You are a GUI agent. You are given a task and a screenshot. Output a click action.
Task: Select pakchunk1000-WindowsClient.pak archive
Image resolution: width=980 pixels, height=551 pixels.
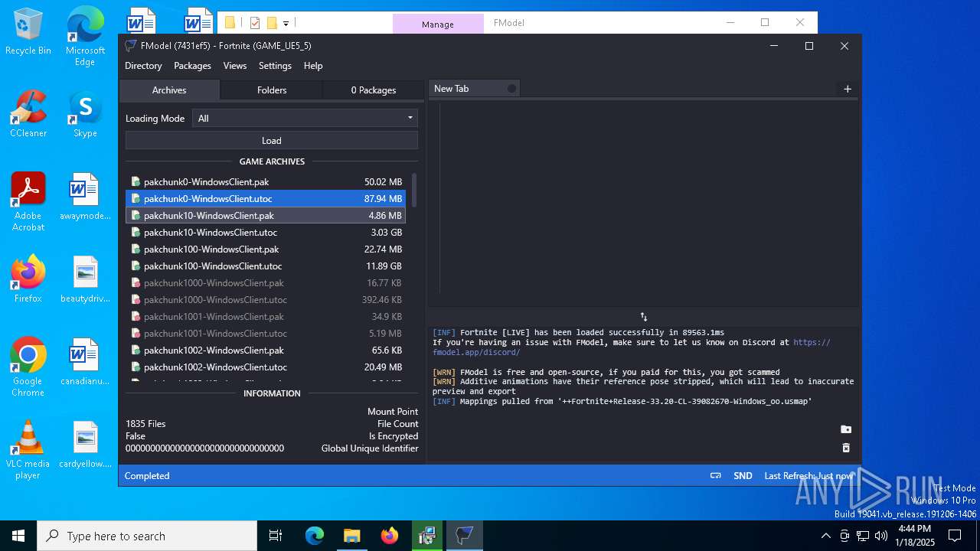pyautogui.click(x=265, y=283)
